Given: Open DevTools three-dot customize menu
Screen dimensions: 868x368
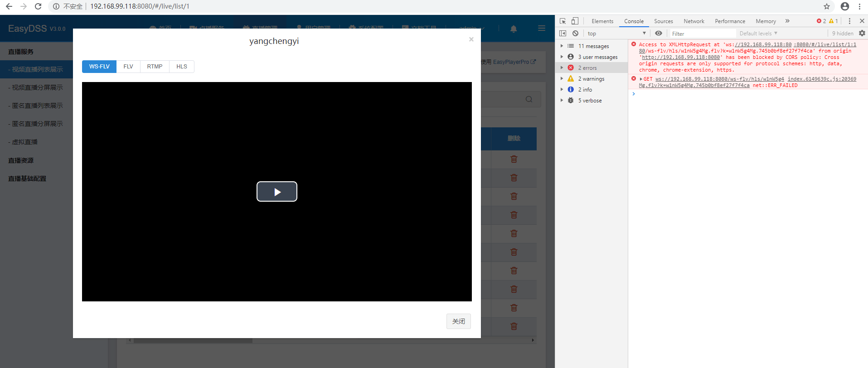Looking at the screenshot, I should [x=849, y=21].
